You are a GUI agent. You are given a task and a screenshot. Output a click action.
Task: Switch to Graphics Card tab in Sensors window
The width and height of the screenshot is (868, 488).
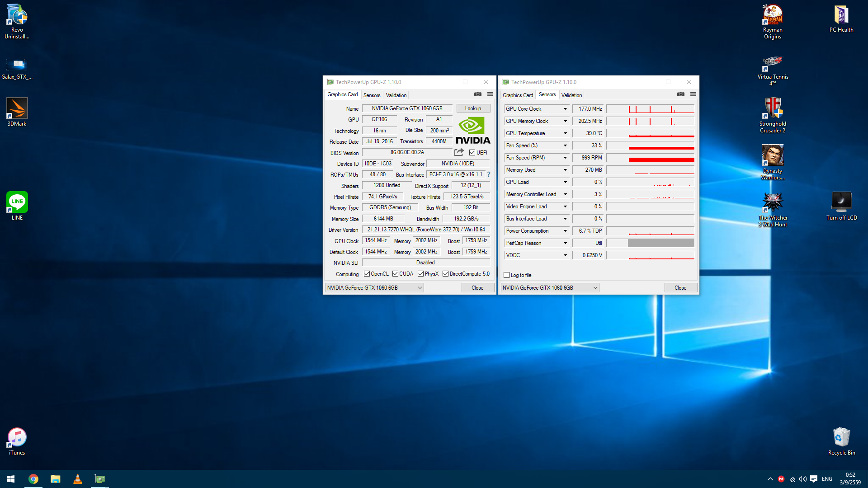point(518,95)
